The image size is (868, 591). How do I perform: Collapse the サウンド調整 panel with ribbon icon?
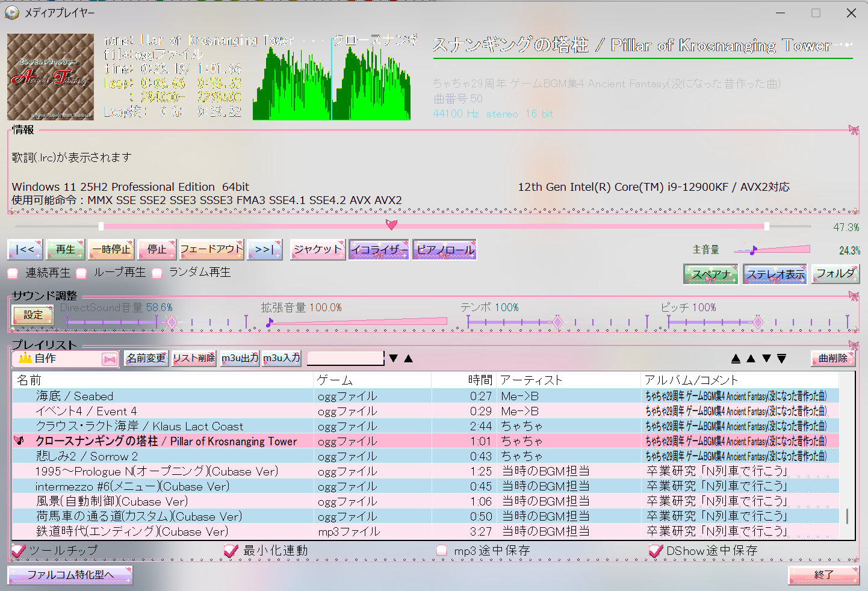click(854, 296)
